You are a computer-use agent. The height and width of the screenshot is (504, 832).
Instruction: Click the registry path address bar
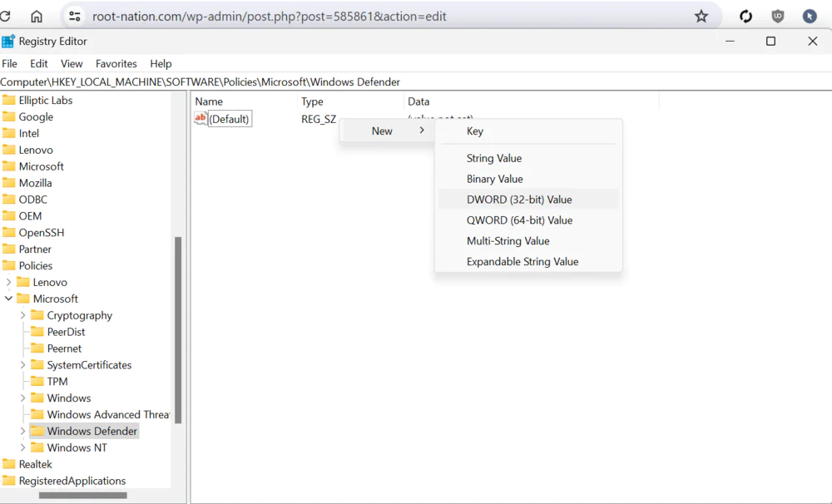pos(416,82)
